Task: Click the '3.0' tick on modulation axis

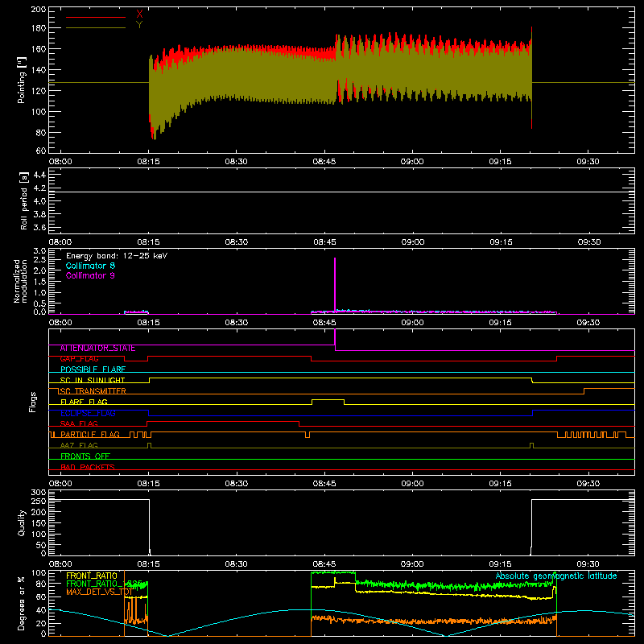Action: tap(39, 250)
